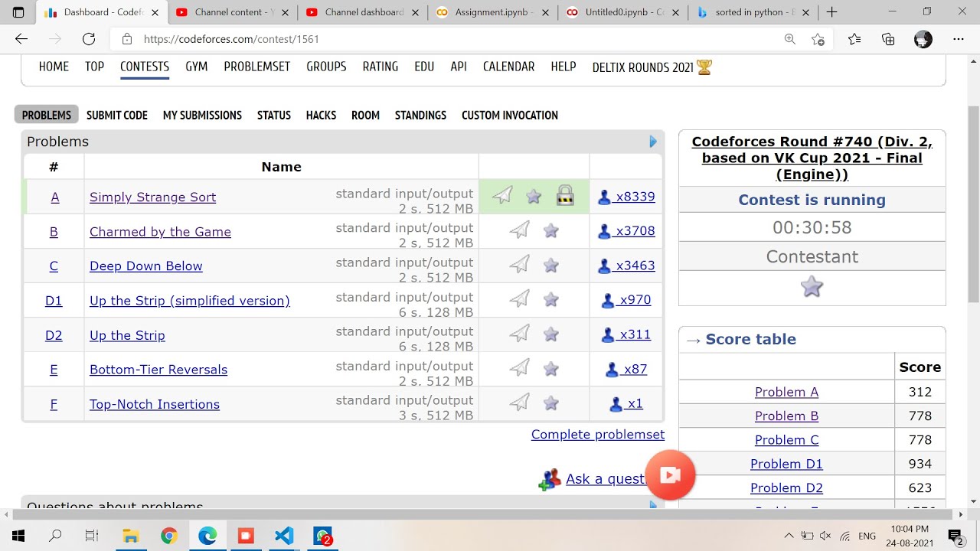The height and width of the screenshot is (551, 980).
Task: Toggle favorite star for Simply Strange Sort
Action: point(534,197)
